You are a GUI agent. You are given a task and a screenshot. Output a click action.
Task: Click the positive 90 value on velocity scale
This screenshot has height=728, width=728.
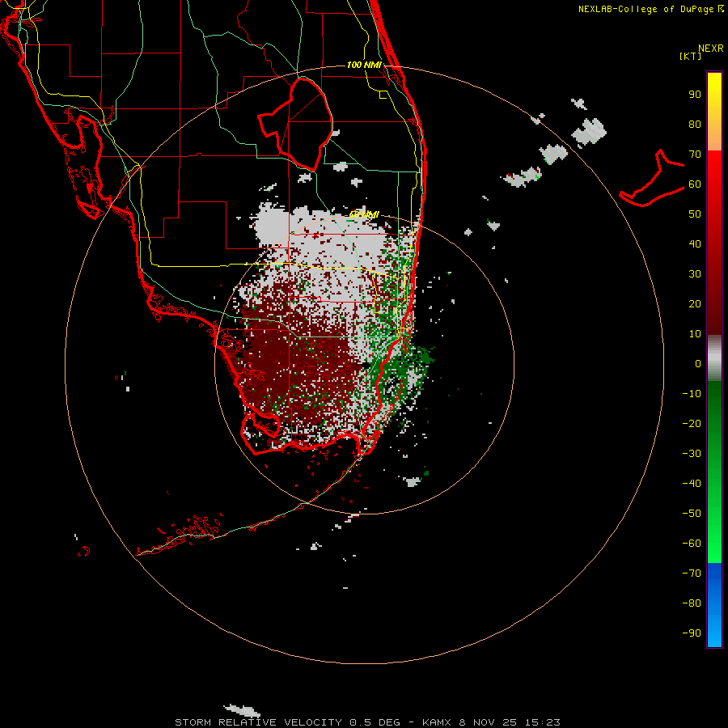point(695,95)
